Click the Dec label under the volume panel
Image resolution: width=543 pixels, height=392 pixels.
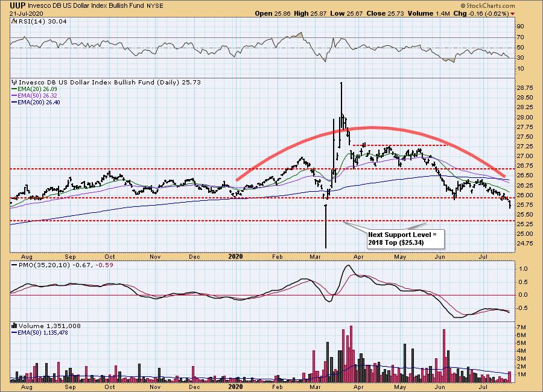coord(195,387)
